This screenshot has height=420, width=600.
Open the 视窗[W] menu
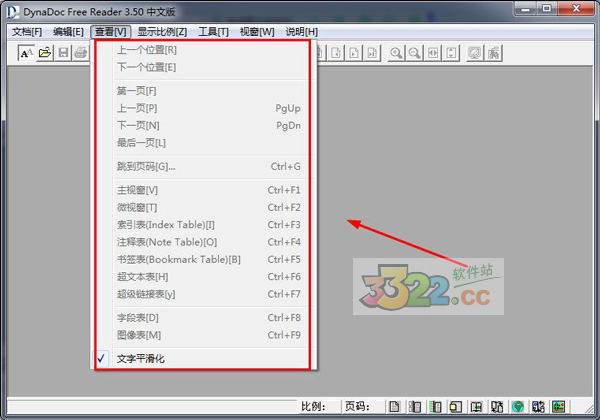pyautogui.click(x=257, y=32)
